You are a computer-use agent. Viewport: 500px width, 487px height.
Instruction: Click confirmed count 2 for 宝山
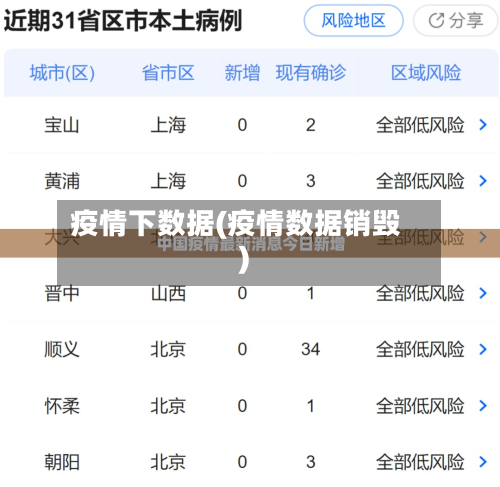[x=311, y=125]
